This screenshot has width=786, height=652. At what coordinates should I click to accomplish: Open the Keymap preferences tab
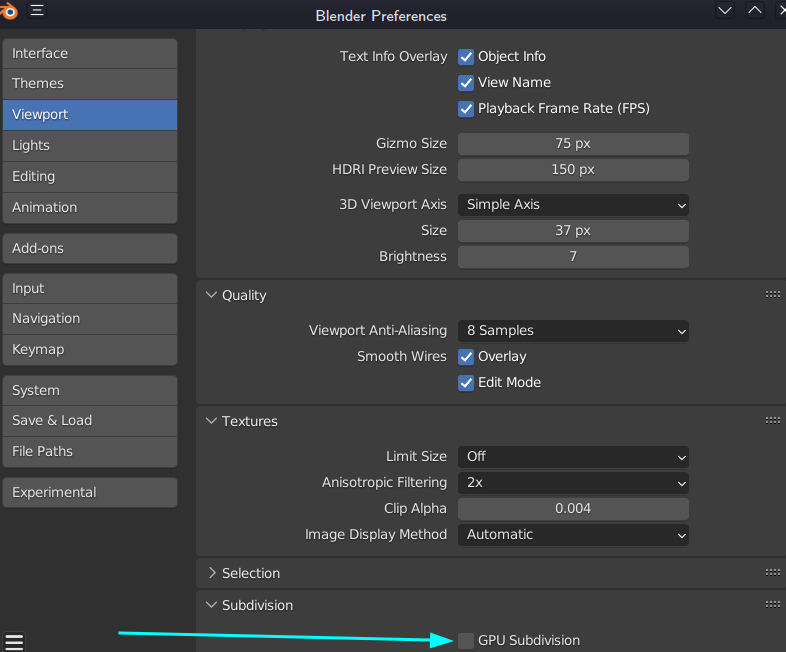pyautogui.click(x=90, y=350)
